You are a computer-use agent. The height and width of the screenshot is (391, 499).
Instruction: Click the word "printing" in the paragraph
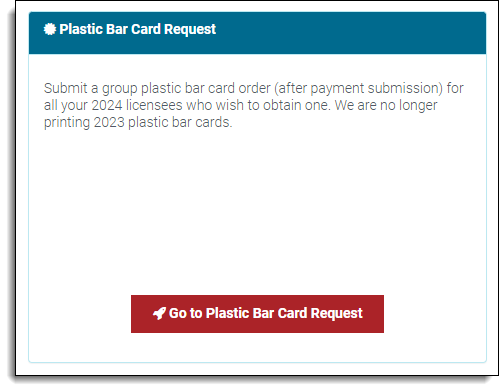tap(67, 122)
